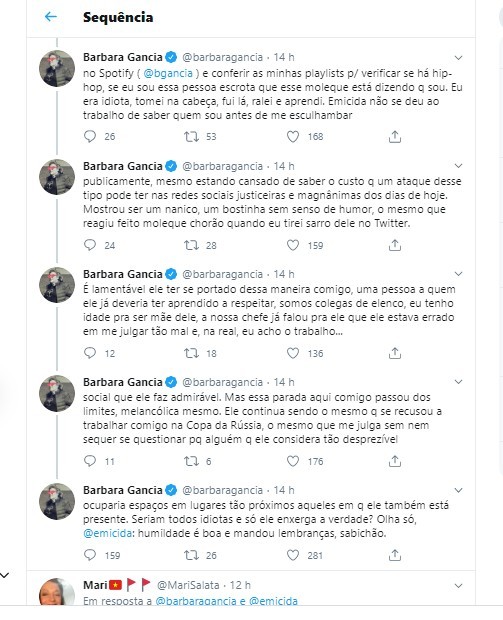Retweet the tweet with 53 retweets
The width and height of the screenshot is (503, 620).
point(191,137)
